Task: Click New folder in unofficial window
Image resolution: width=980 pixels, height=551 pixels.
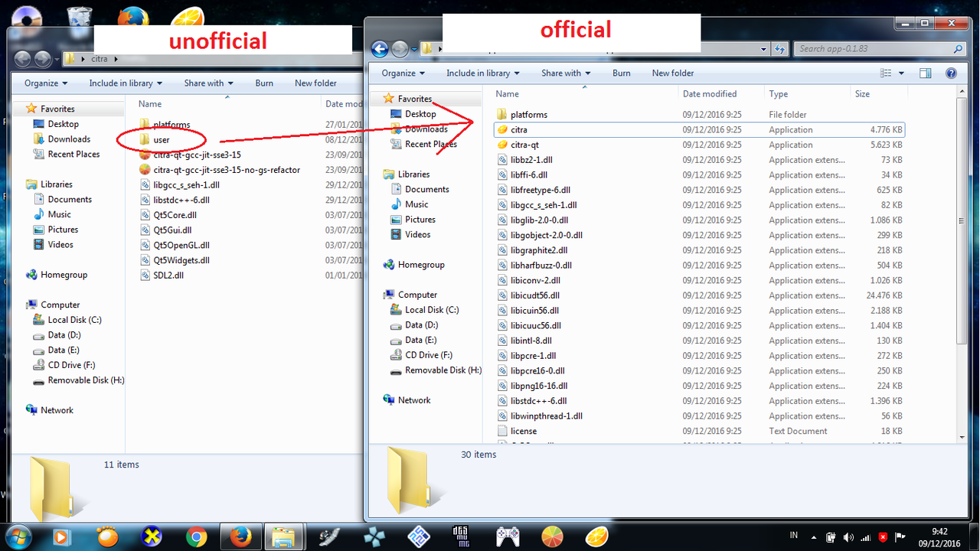Action: [315, 83]
